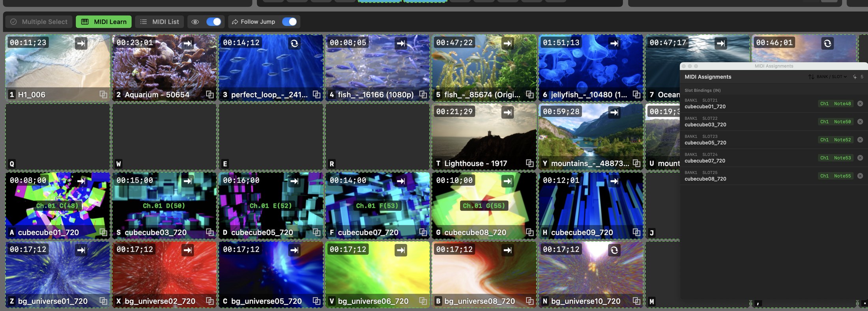Click the loop icon on perfect_loop clip
This screenshot has width=868, height=311.
coord(294,43)
